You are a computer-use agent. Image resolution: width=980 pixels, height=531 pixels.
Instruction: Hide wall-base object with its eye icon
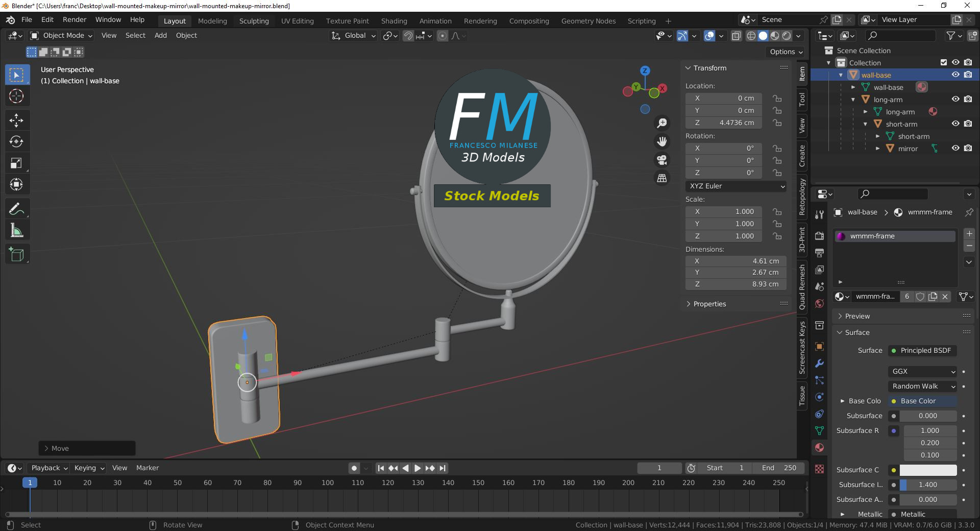click(x=955, y=75)
